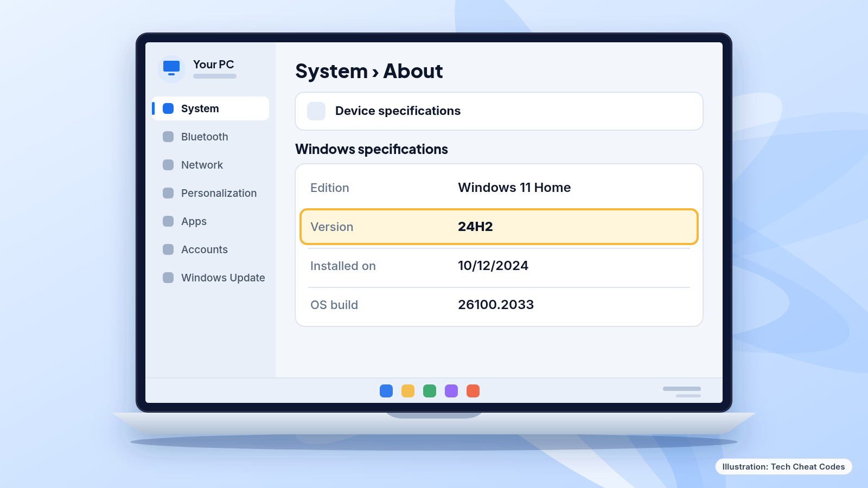This screenshot has height=488, width=868.
Task: Expand the Device specifications heading
Action: tap(398, 111)
